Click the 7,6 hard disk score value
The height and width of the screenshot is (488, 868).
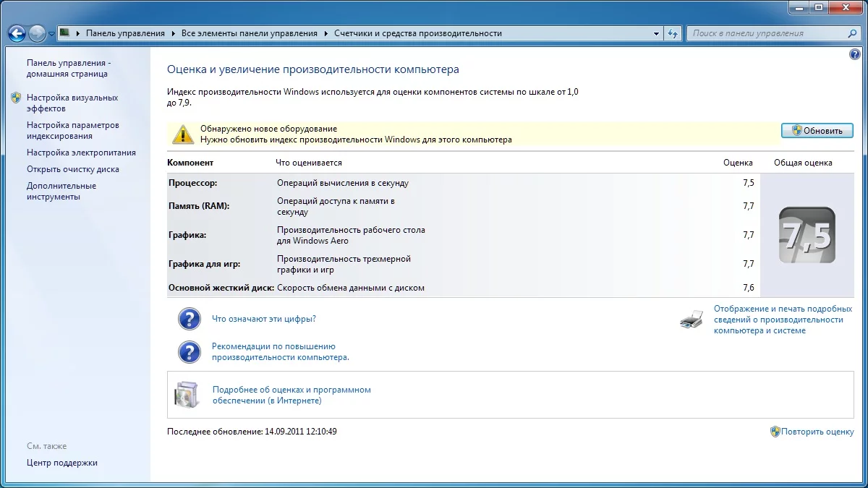pos(748,288)
